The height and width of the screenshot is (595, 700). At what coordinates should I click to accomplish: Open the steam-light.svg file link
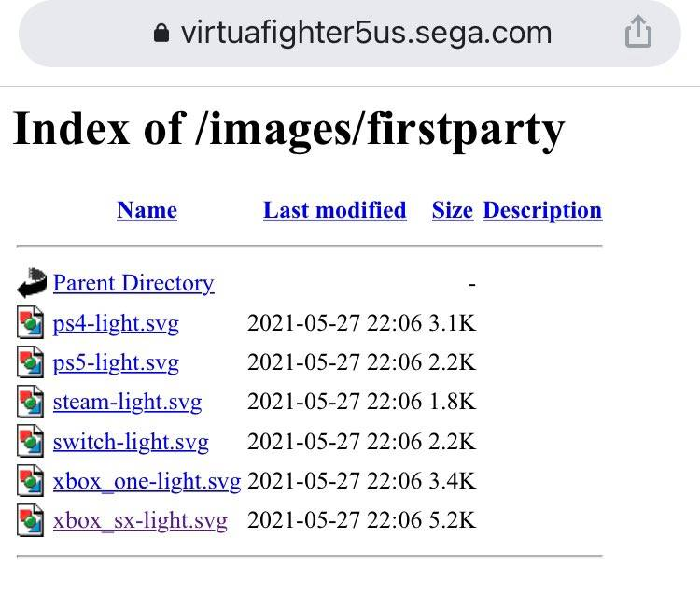(127, 403)
